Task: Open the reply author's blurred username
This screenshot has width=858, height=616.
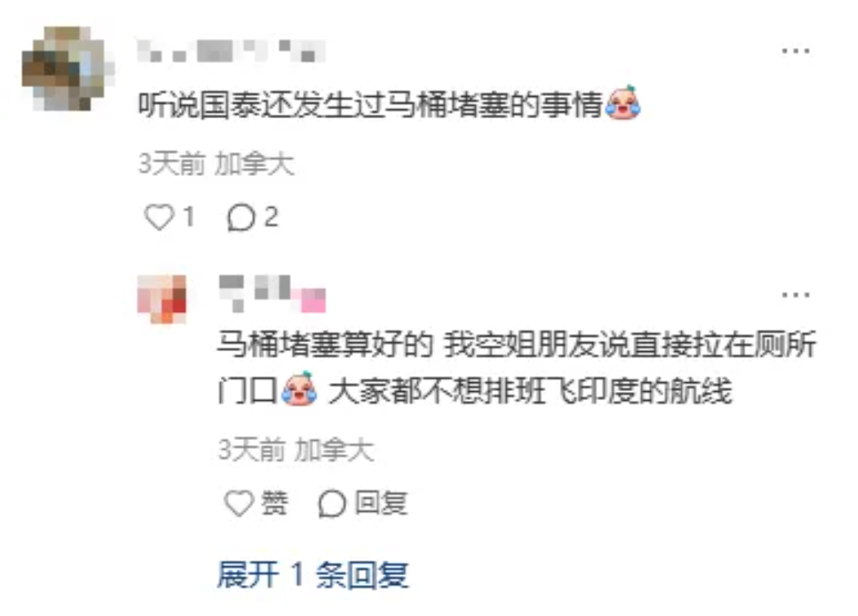Action: pos(272,294)
